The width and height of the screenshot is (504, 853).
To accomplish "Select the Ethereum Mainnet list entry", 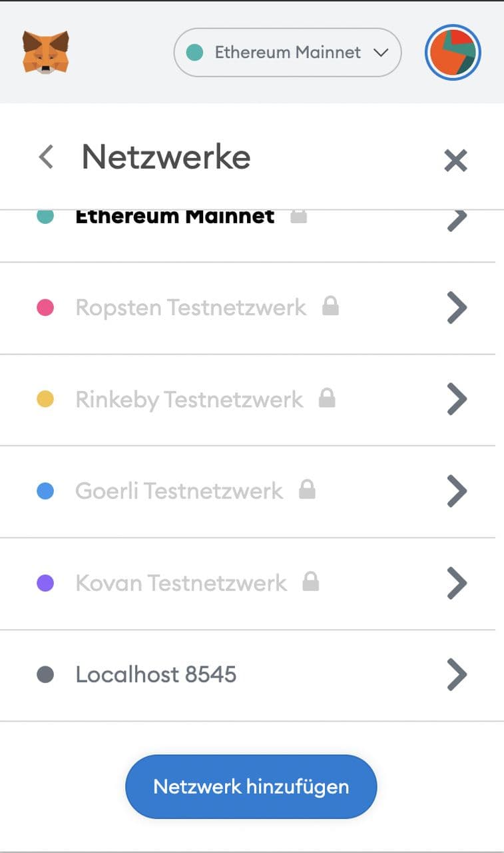I will [x=174, y=217].
